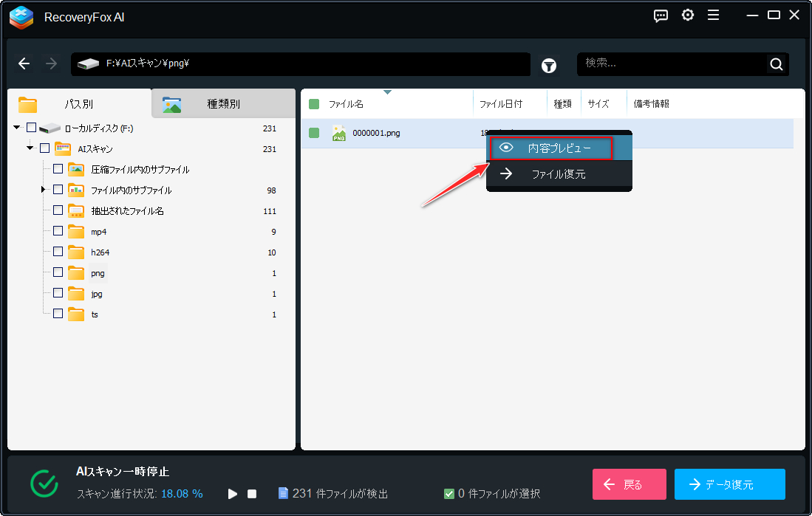Sort by ファイル名 column header
This screenshot has width=812, height=516.
coord(346,104)
